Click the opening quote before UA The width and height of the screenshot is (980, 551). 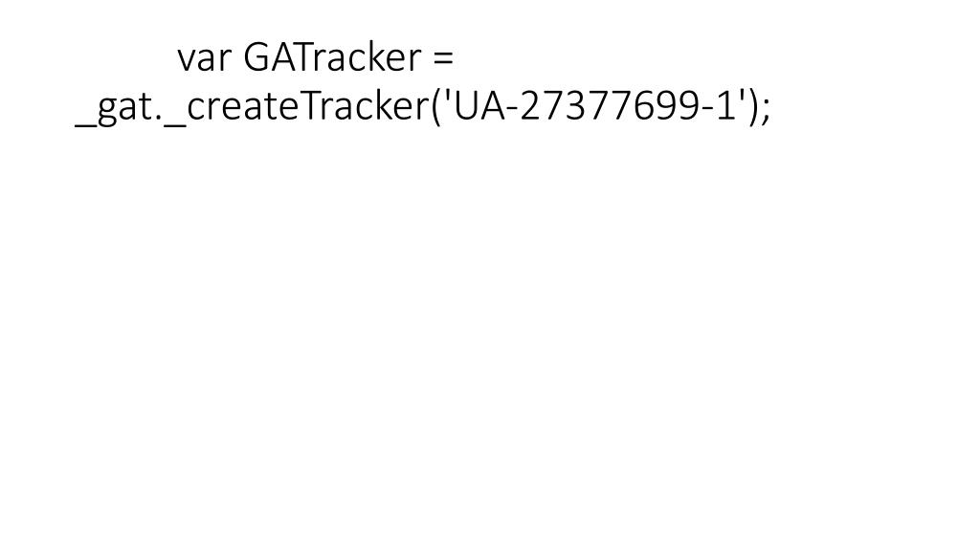tap(447, 97)
